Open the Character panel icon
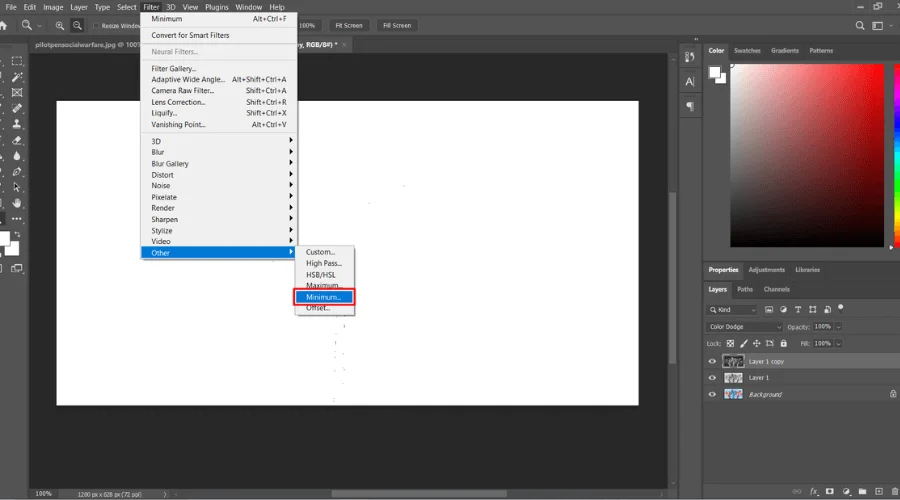 click(690, 82)
